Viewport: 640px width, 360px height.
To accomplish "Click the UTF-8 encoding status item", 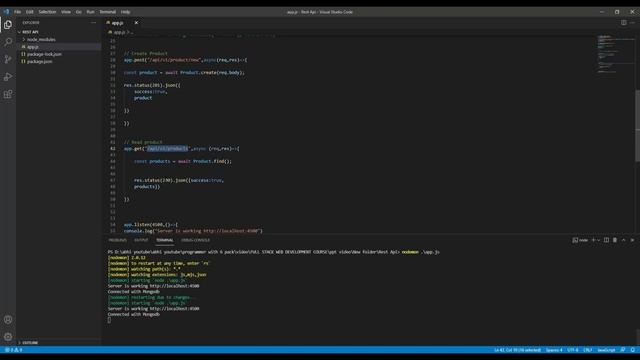I will tap(573, 350).
